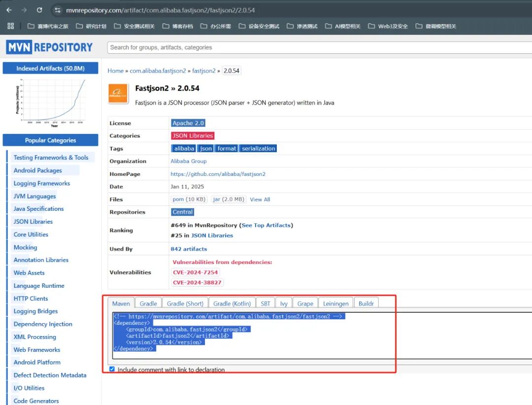Switch to the Grape tab
Viewport: 532px width, 405px height.
(x=305, y=304)
